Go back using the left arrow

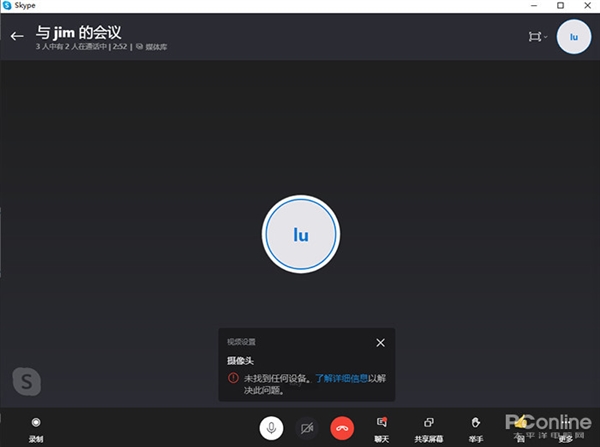pyautogui.click(x=17, y=36)
